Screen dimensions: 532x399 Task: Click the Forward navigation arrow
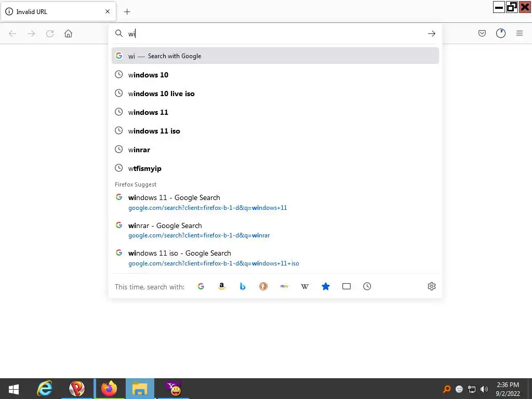[31, 34]
